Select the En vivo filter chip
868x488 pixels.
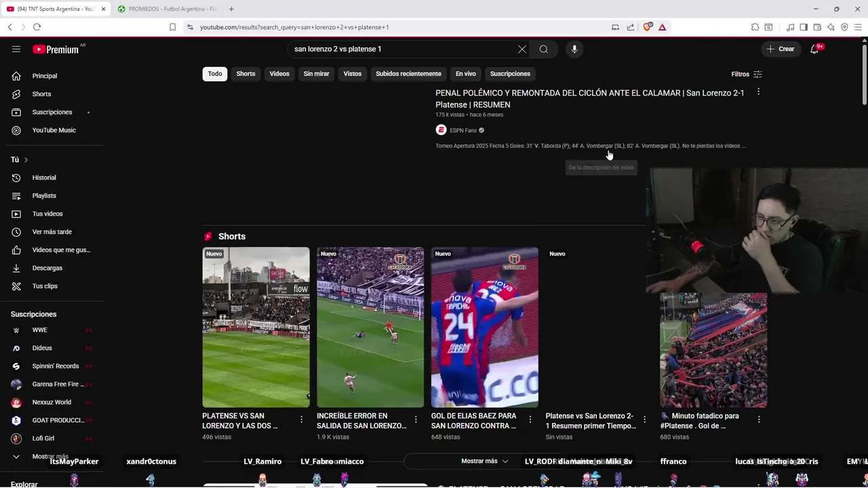pos(465,74)
